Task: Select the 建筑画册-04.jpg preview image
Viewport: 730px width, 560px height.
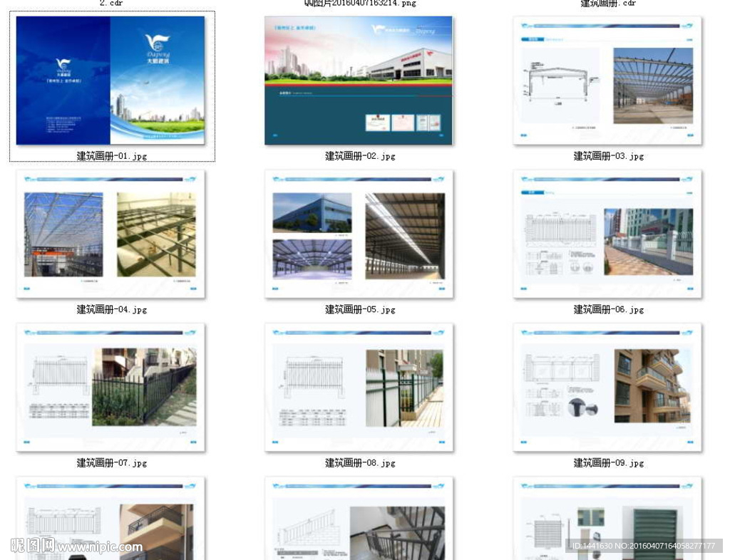Action: [111, 234]
